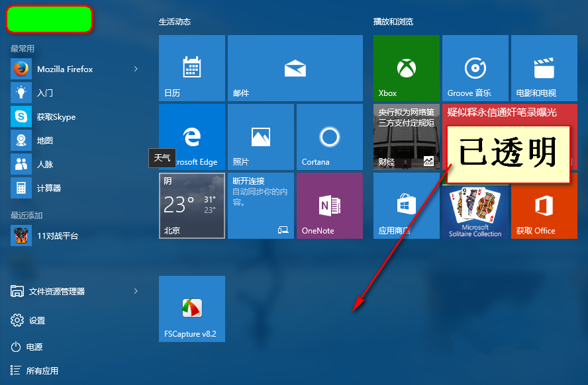
Task: Open the 照片 photos tile
Action: 261,137
